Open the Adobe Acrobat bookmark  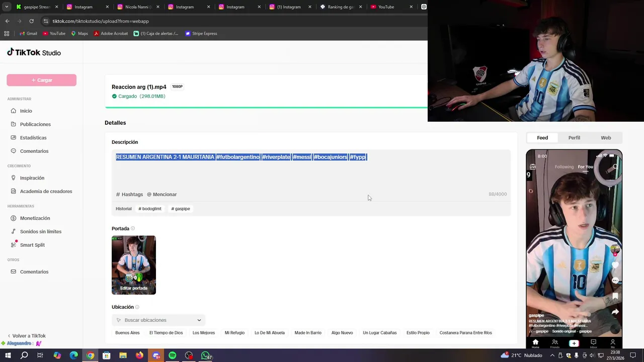coord(111,34)
